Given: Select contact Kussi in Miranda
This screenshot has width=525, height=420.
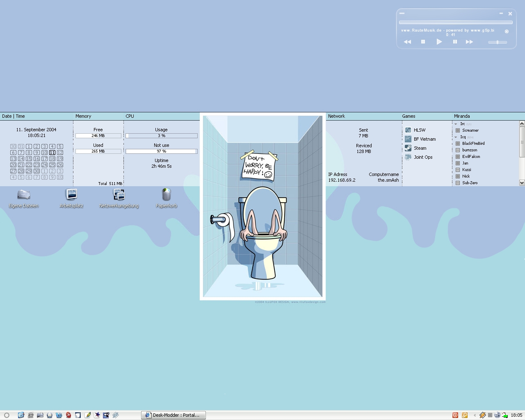Looking at the screenshot, I should [463, 170].
